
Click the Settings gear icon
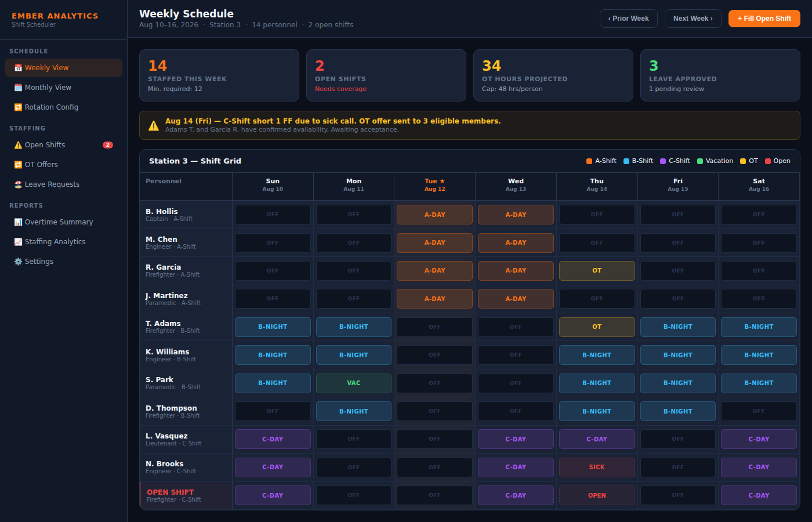pos(18,262)
